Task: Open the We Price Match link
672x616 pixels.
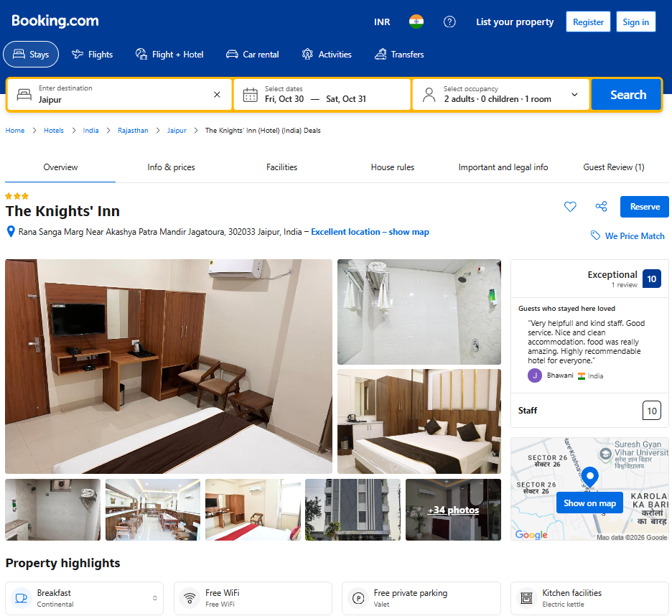Action: [x=634, y=235]
